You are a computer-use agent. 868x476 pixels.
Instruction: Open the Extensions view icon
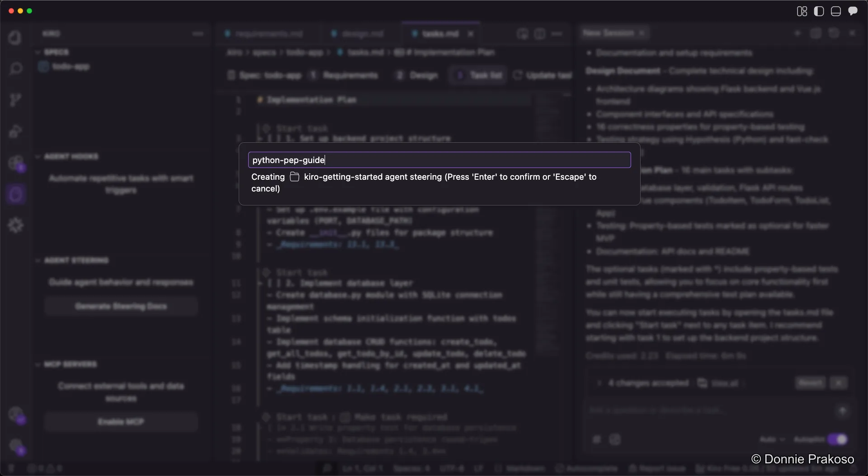[x=16, y=164]
